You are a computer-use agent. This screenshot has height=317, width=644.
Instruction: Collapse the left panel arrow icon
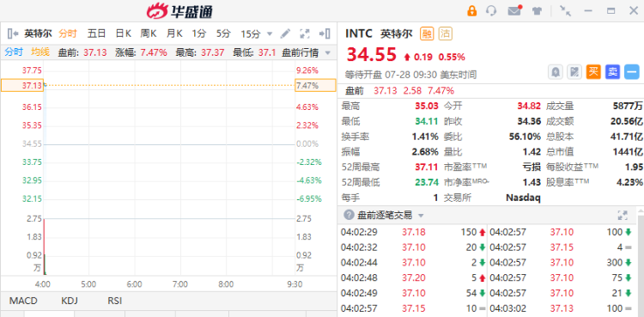[x=13, y=34]
